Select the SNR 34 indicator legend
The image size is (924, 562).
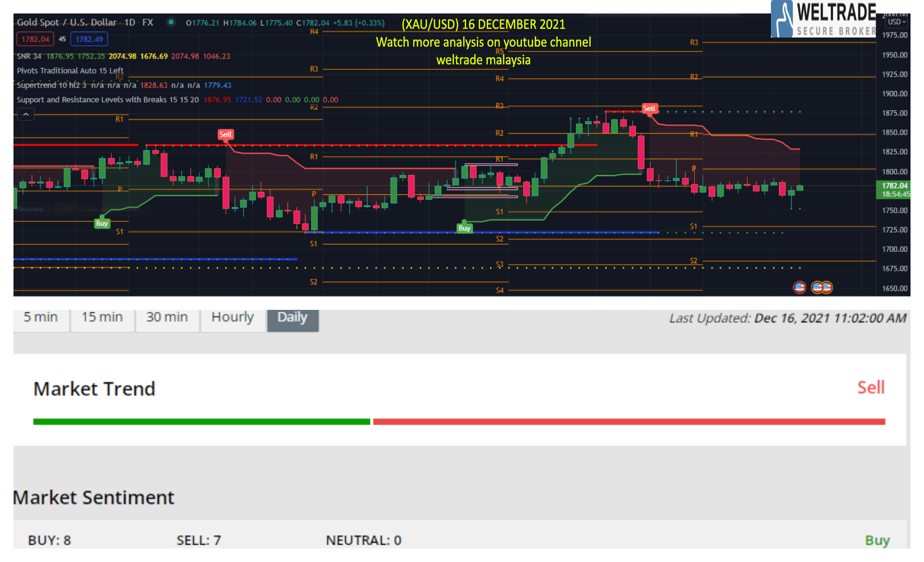tap(29, 56)
